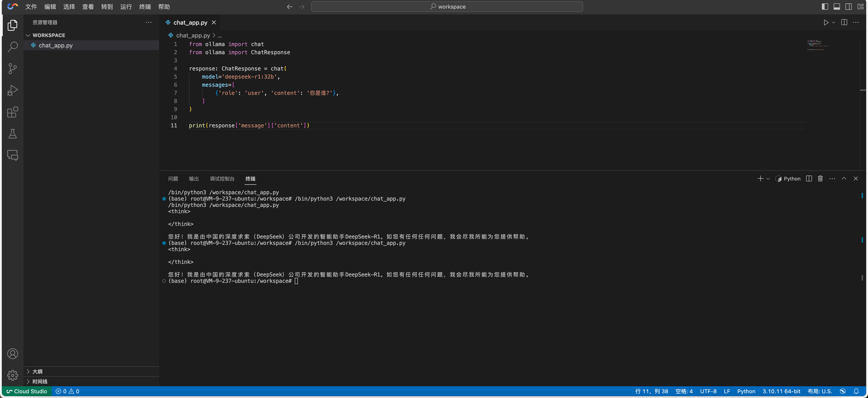This screenshot has width=868, height=398.
Task: Change language mode from Python
Action: click(746, 391)
